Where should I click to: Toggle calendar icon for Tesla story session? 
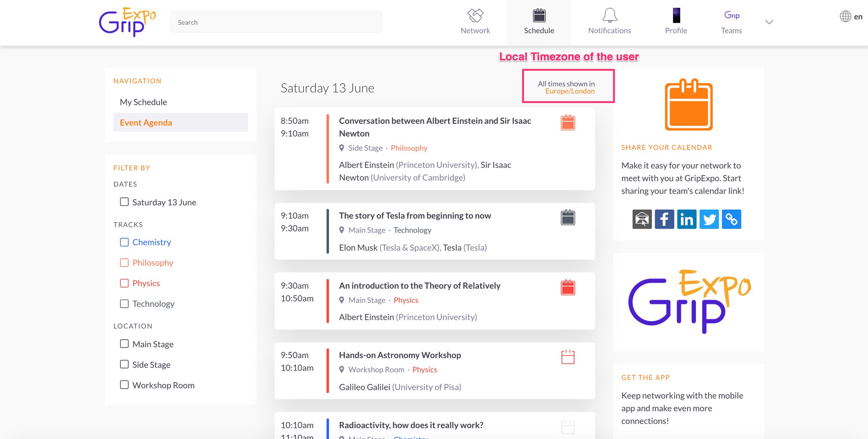(x=567, y=218)
